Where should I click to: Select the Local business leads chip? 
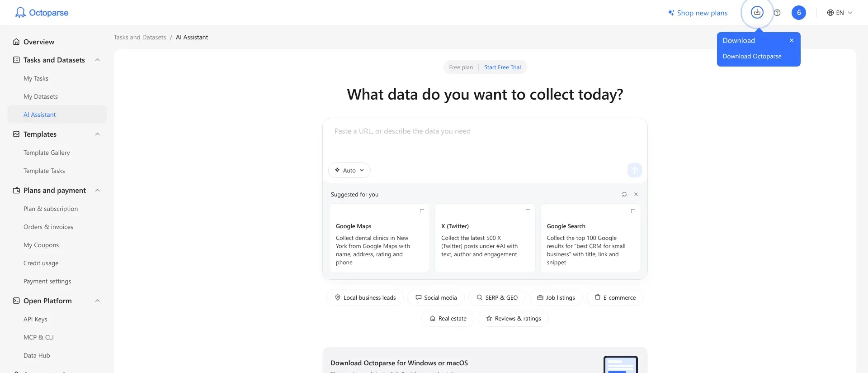[365, 297]
